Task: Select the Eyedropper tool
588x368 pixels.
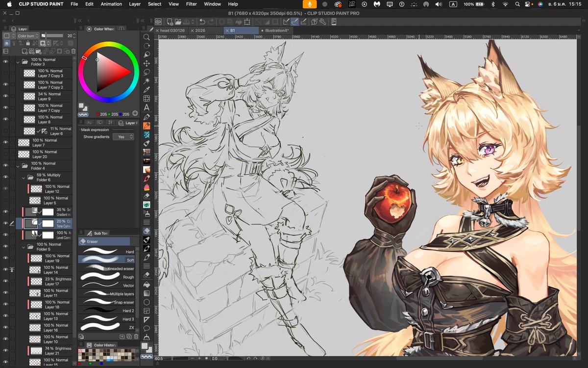Action: point(147,90)
